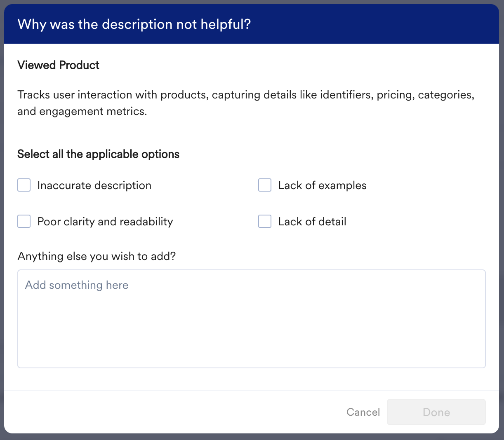Submit feedback with the Done button
The width and height of the screenshot is (504, 440).
click(436, 412)
